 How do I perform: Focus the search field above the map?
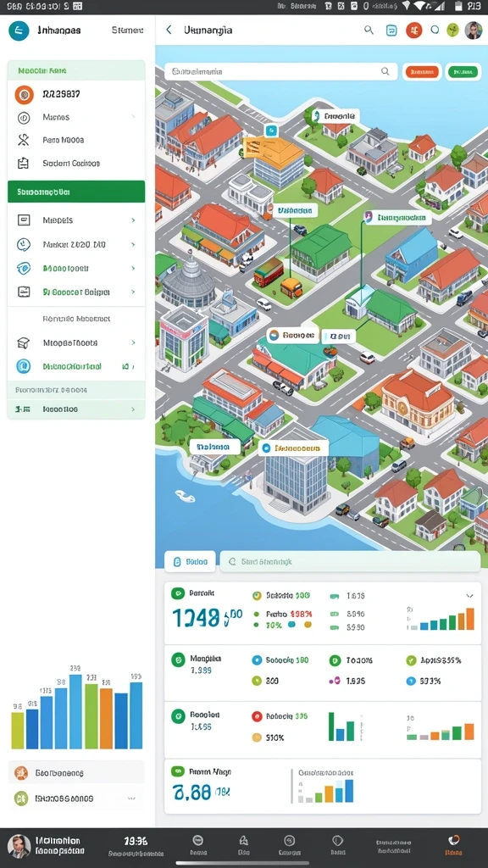tap(281, 71)
